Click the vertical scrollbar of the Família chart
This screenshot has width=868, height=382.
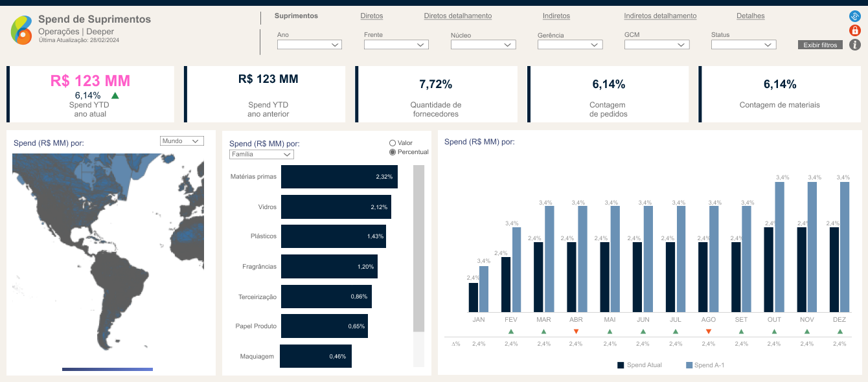coord(418,249)
